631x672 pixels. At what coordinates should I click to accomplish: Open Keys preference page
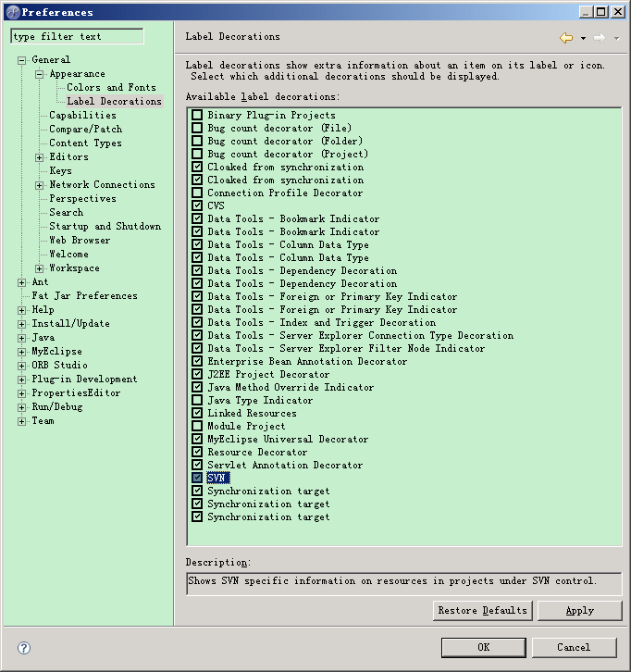point(60,170)
